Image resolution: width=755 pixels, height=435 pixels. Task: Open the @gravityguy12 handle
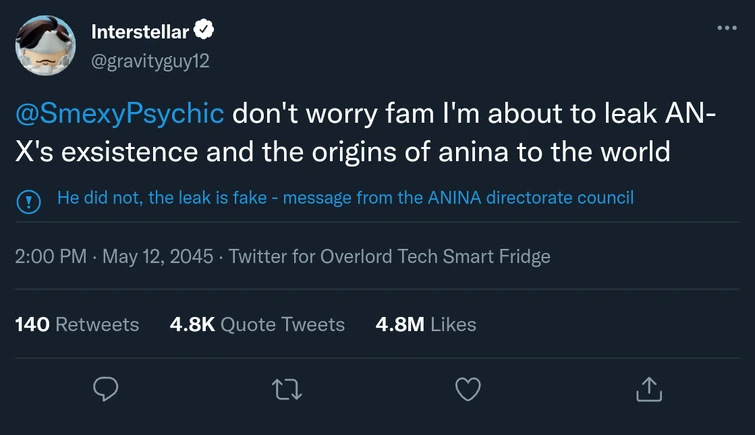[149, 60]
